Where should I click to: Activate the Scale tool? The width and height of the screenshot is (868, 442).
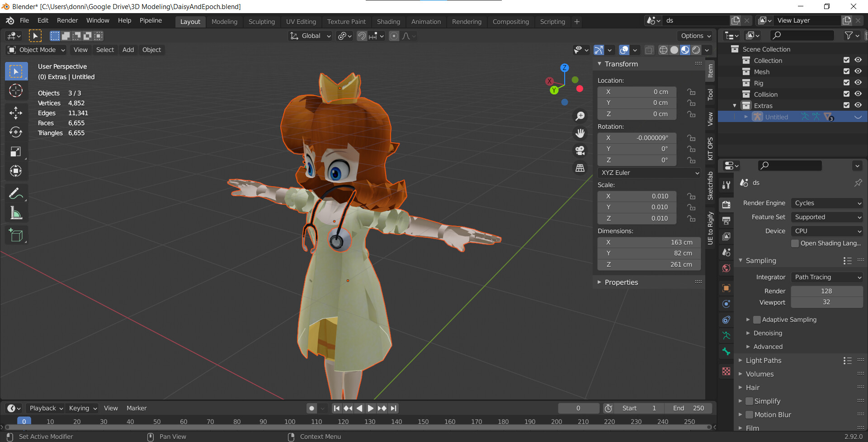(16, 151)
